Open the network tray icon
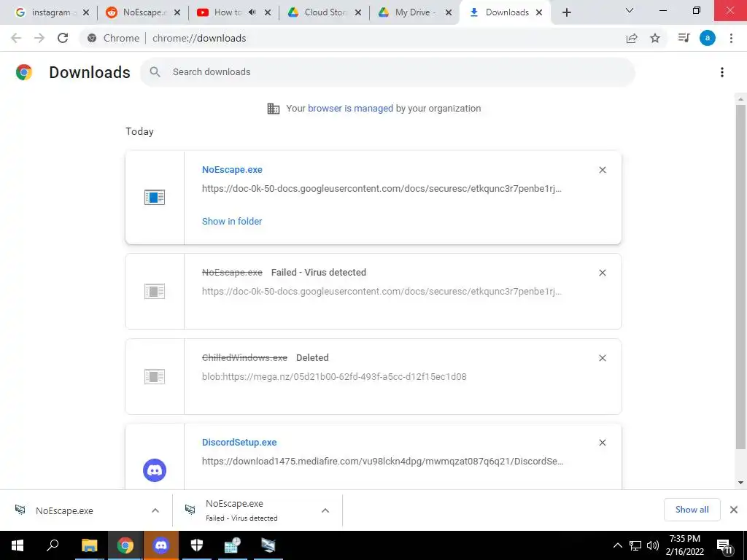 (x=635, y=545)
